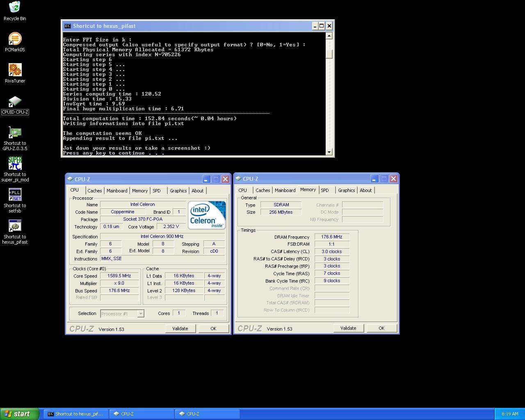Select Memory tab in right CPU-Z window

[308, 189]
